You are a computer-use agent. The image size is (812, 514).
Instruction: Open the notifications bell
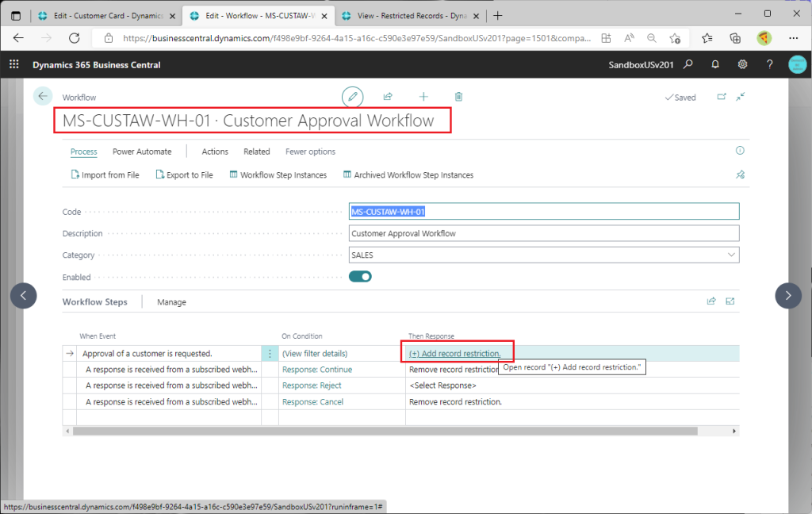(x=715, y=64)
